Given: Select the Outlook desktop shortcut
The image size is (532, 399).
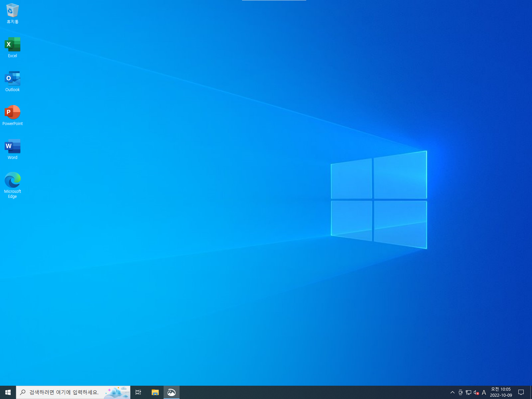Looking at the screenshot, I should [x=13, y=81].
